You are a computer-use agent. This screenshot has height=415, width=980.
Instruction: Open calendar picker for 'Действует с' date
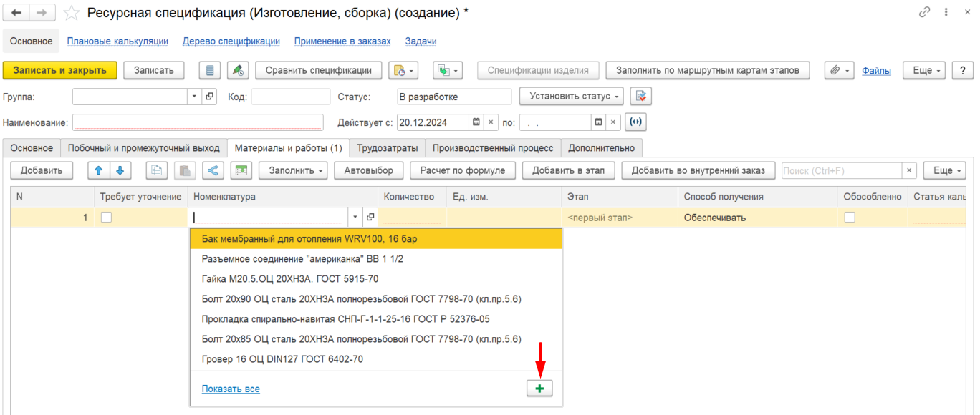tap(476, 122)
